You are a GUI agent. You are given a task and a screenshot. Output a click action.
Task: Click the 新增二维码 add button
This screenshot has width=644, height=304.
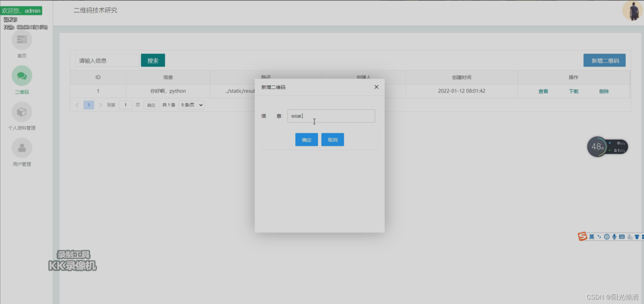(x=605, y=60)
